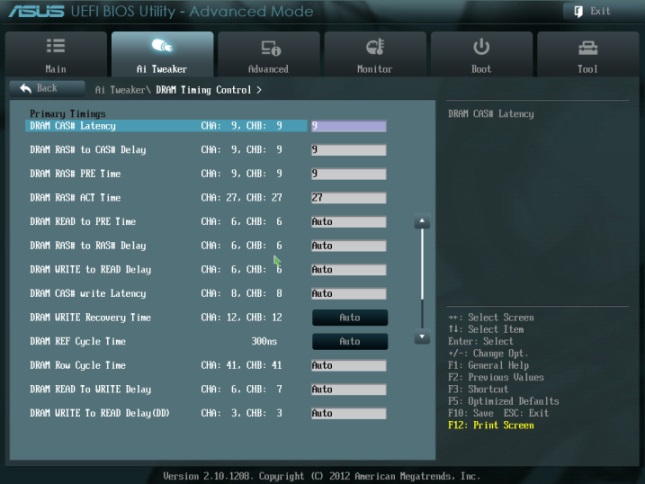The width and height of the screenshot is (645, 484).
Task: Click the Boot power icon
Action: coord(481,47)
